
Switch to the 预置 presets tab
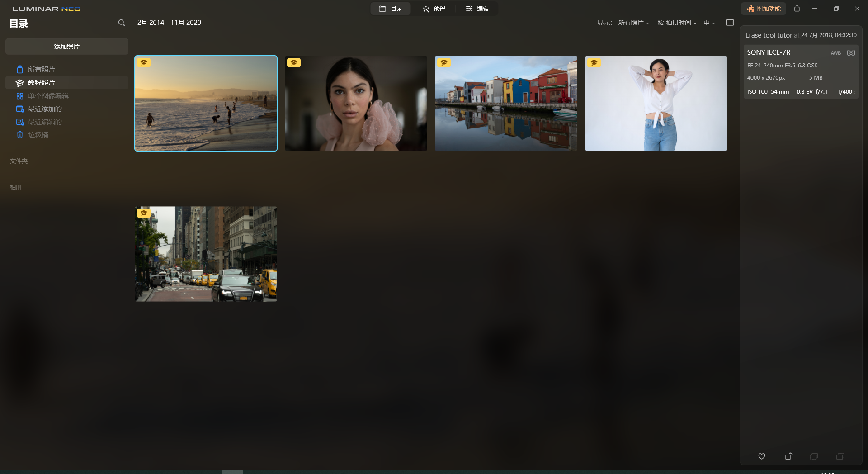[434, 9]
